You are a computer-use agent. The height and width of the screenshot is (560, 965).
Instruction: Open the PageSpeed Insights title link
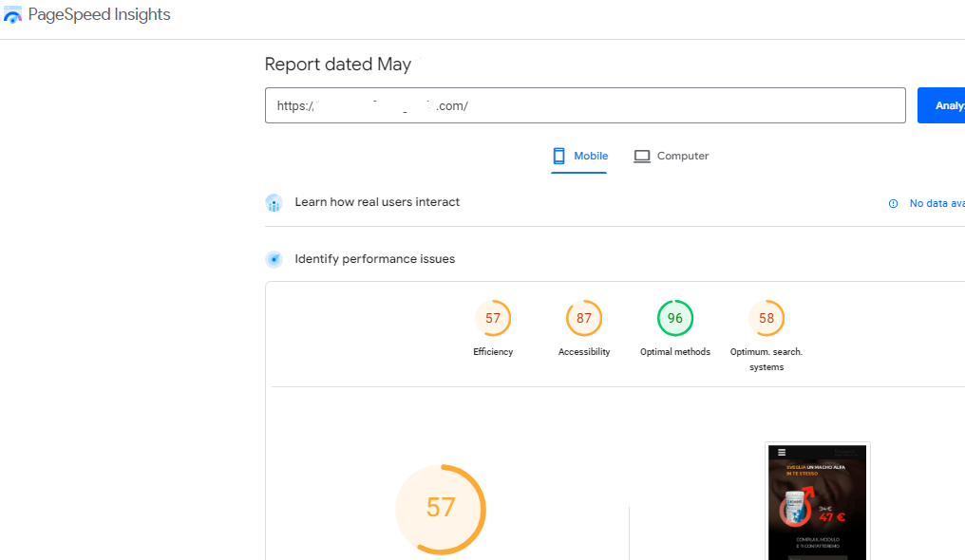click(x=99, y=15)
